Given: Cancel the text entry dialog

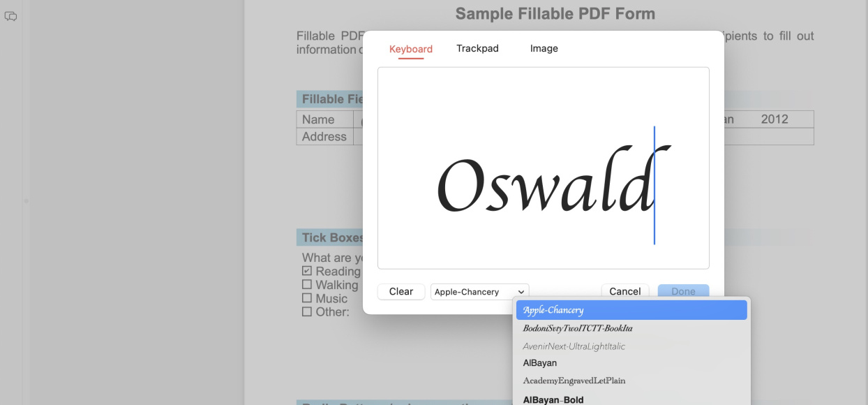Looking at the screenshot, I should [x=624, y=291].
